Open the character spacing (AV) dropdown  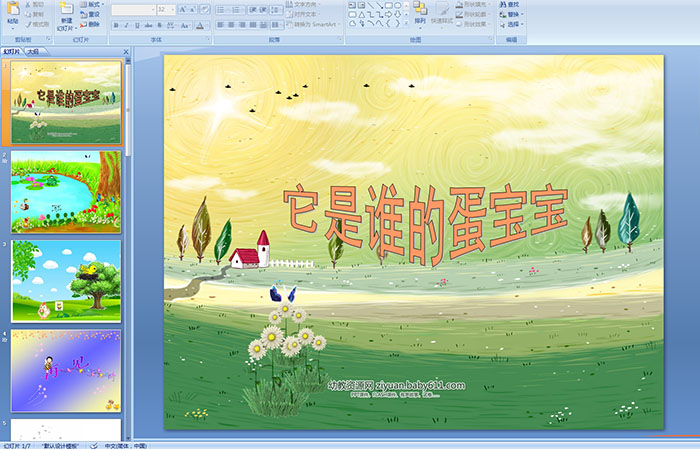[x=171, y=25]
